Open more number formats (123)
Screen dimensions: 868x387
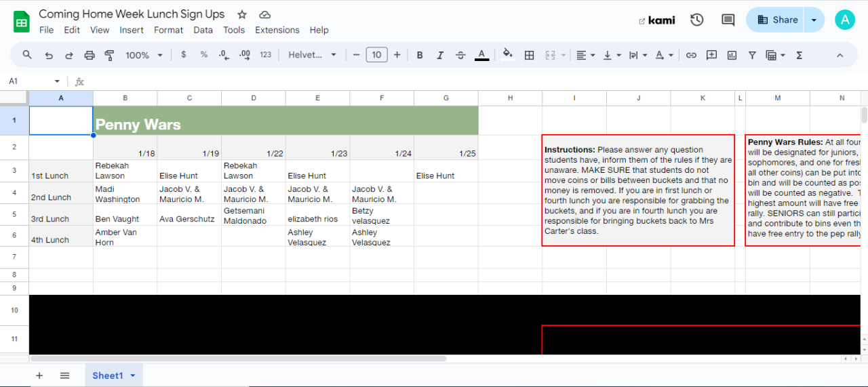[x=265, y=55]
